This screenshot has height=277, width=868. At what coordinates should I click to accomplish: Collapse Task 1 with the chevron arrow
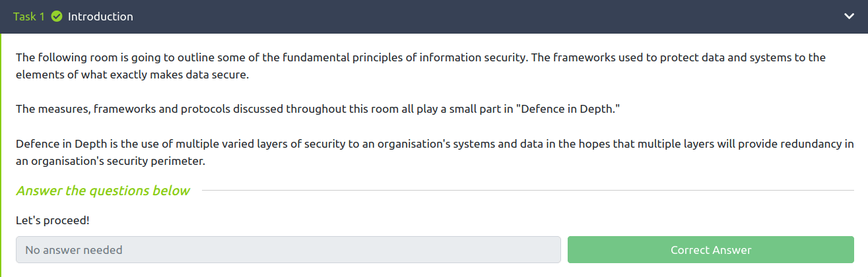point(849,16)
